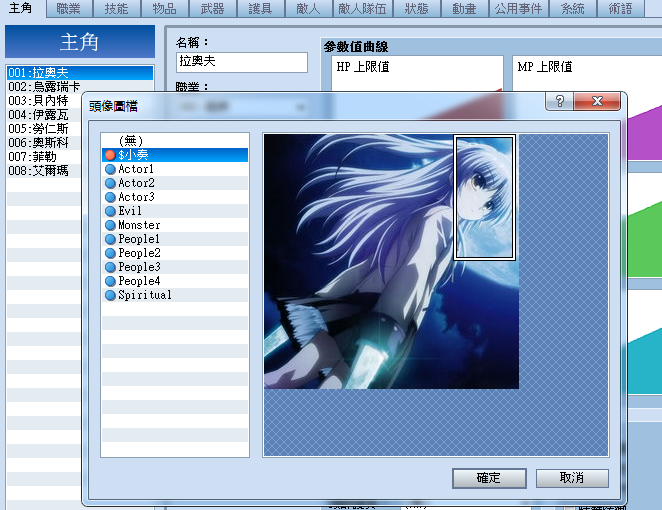
Task: Click the blue icon beside People2
Action: click(x=110, y=253)
